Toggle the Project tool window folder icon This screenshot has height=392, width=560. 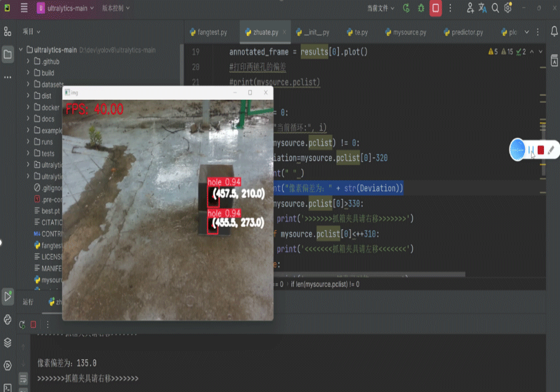[x=7, y=54]
